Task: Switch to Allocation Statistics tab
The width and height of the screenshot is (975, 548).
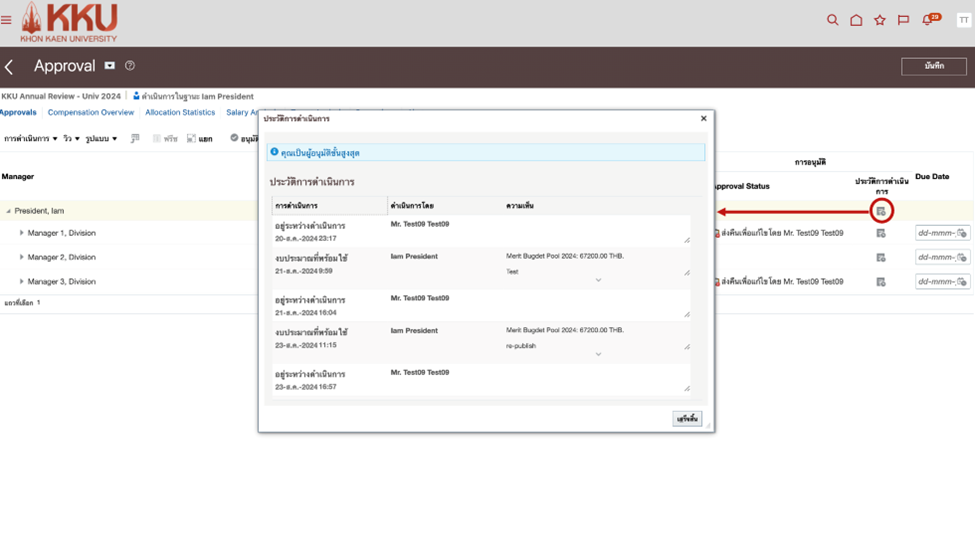Action: click(x=180, y=113)
